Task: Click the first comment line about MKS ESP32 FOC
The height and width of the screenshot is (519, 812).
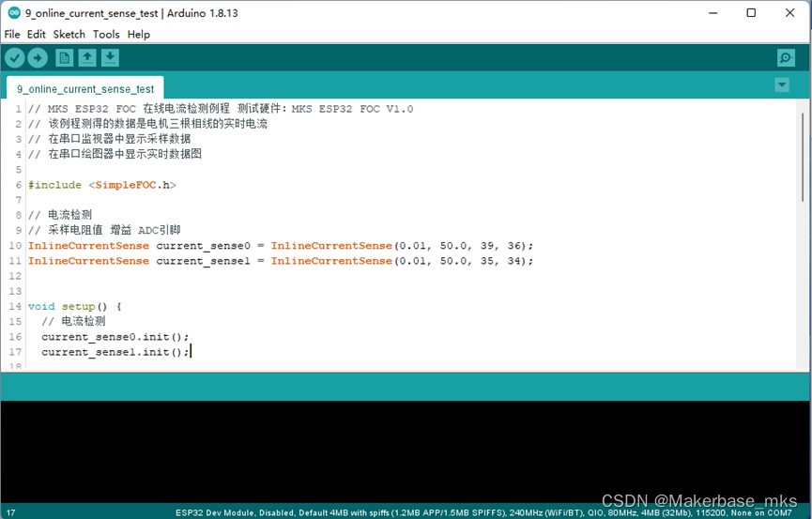Action: coord(221,109)
